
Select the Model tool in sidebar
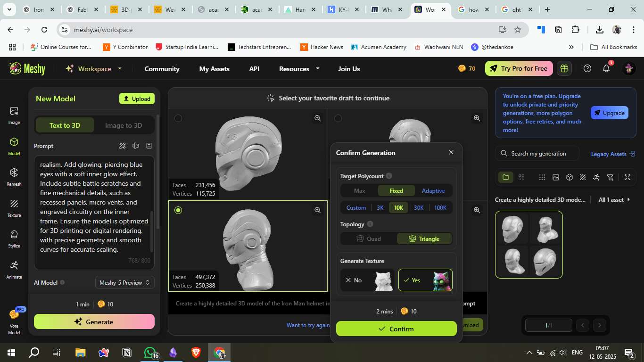[x=14, y=147]
